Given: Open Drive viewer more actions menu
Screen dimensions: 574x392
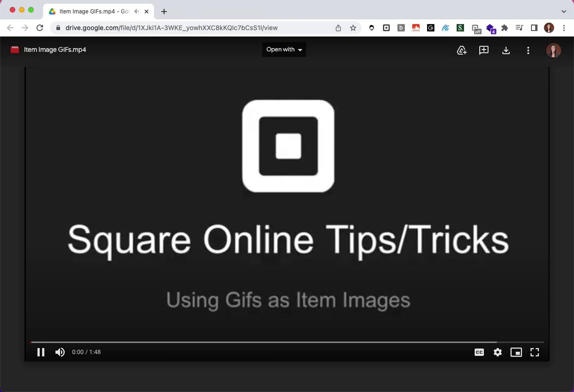Looking at the screenshot, I should (x=528, y=50).
